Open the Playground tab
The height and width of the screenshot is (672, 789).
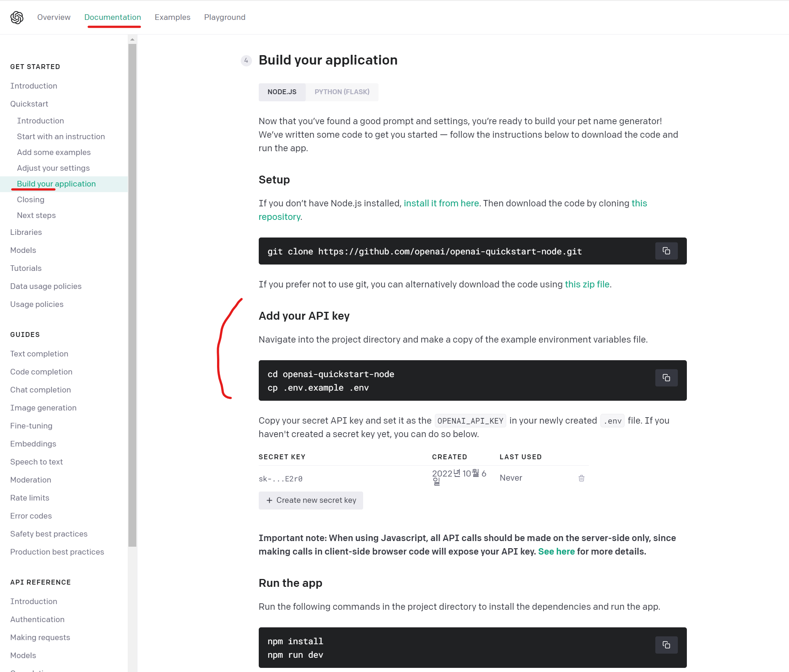[224, 17]
